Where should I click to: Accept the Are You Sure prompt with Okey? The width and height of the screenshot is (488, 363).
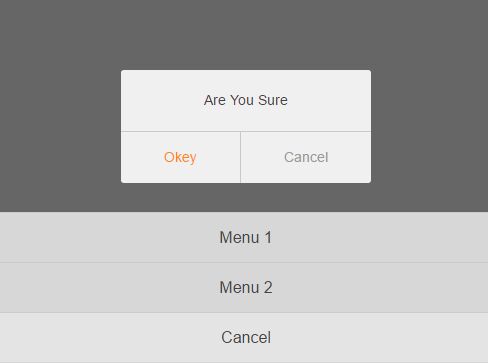click(180, 157)
